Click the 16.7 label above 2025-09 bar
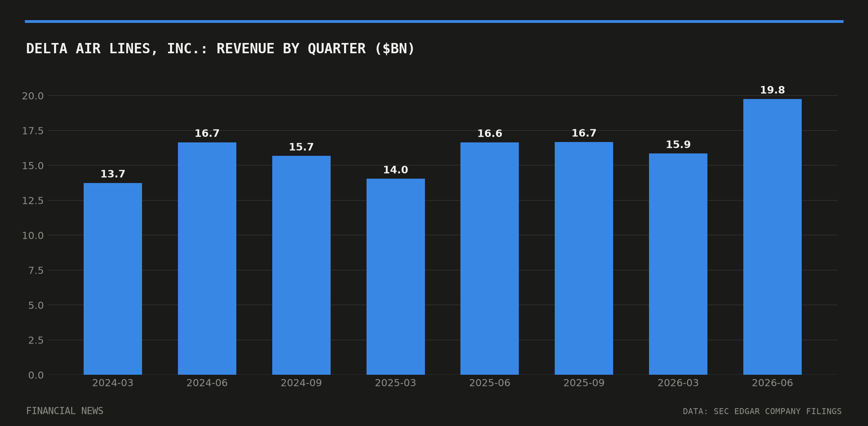The height and width of the screenshot is (426, 868). (x=584, y=133)
